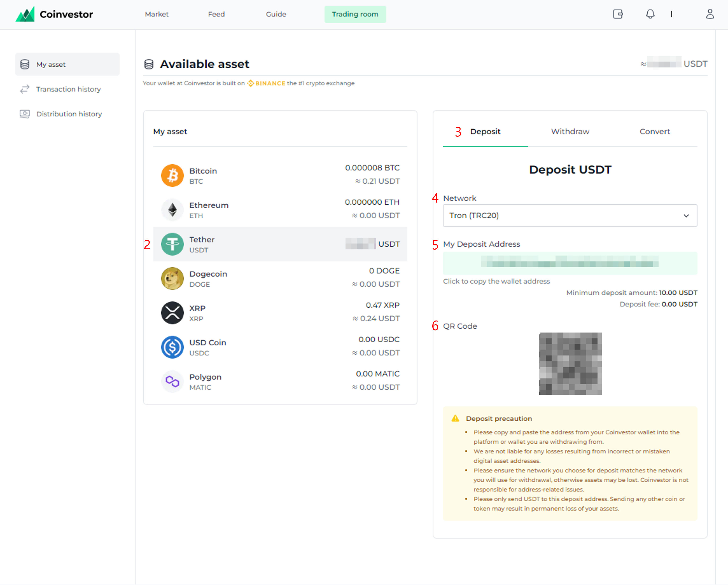Select the Ethereum asset name
This screenshot has width=728, height=585.
coord(209,205)
